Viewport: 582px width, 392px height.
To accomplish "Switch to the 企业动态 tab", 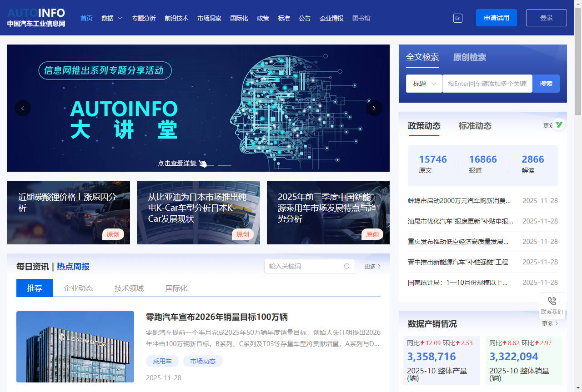I will pos(78,288).
